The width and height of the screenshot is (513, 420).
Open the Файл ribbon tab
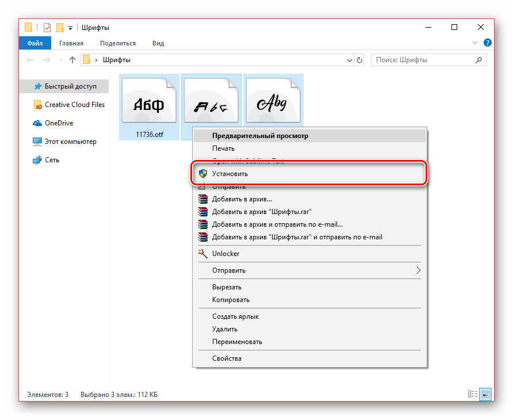[34, 43]
